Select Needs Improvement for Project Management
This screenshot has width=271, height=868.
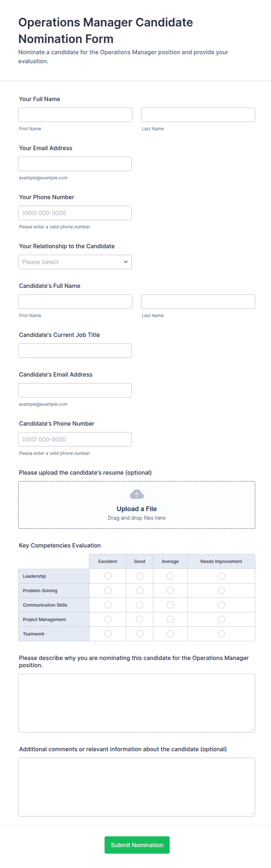[x=221, y=619]
